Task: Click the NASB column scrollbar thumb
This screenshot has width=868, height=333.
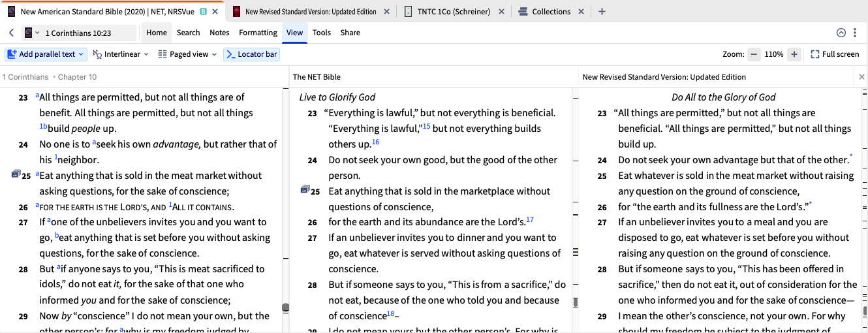Action: coord(285,307)
